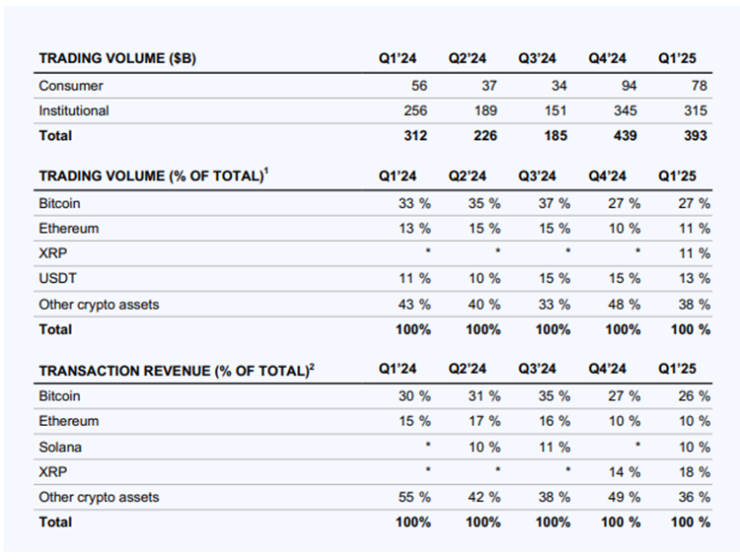The image size is (740, 560).
Task: Click the Q1'25 XRP revenue value 18 %
Action: pos(691,471)
